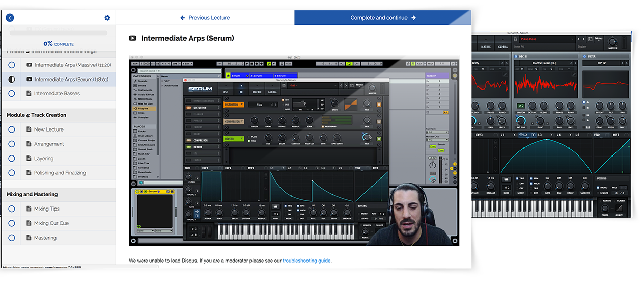The image size is (644, 286).
Task: Enable MONO voicing in right Serum window
Action: 598,187
